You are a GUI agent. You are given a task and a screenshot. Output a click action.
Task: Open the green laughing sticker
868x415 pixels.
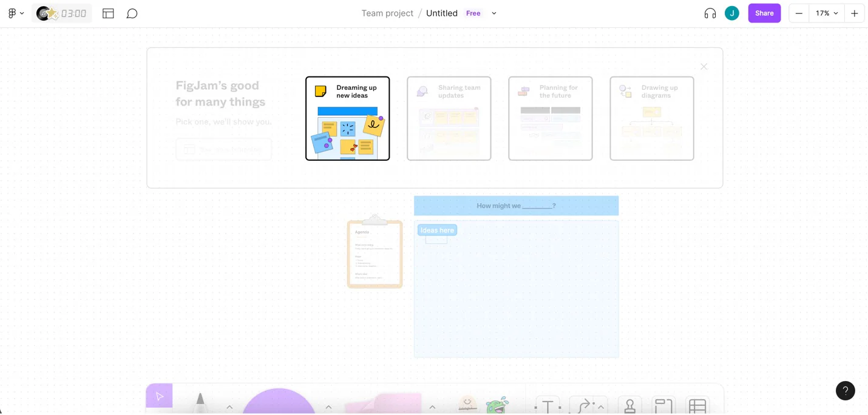[497, 405]
